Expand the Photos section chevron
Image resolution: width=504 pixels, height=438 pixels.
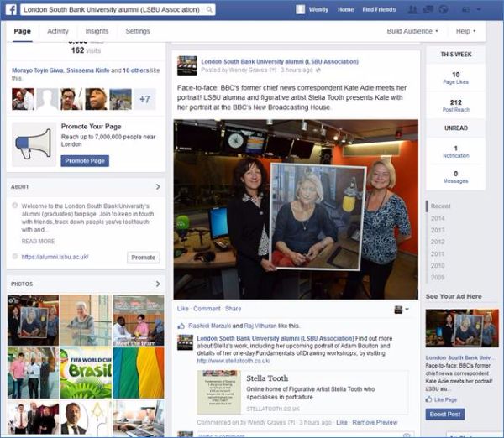click(x=158, y=284)
